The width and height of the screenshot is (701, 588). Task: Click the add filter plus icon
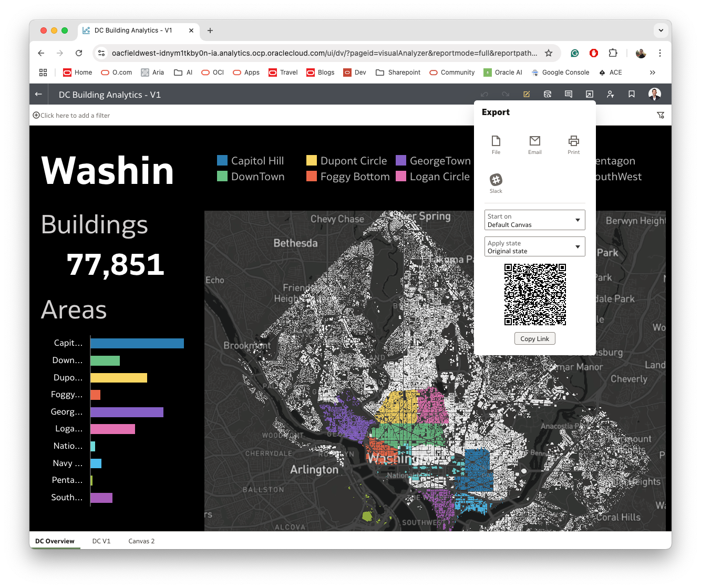click(x=36, y=115)
